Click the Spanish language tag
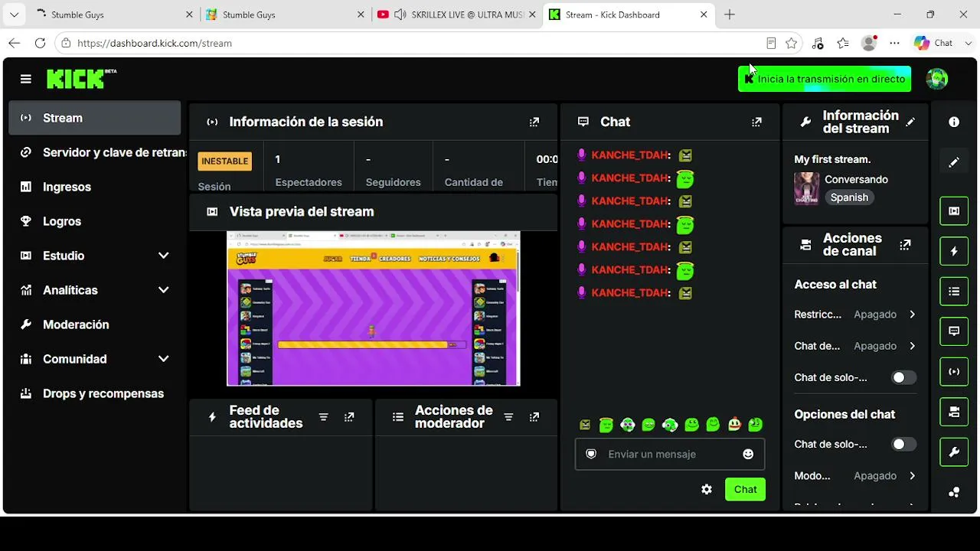This screenshot has width=980, height=551. point(849,197)
